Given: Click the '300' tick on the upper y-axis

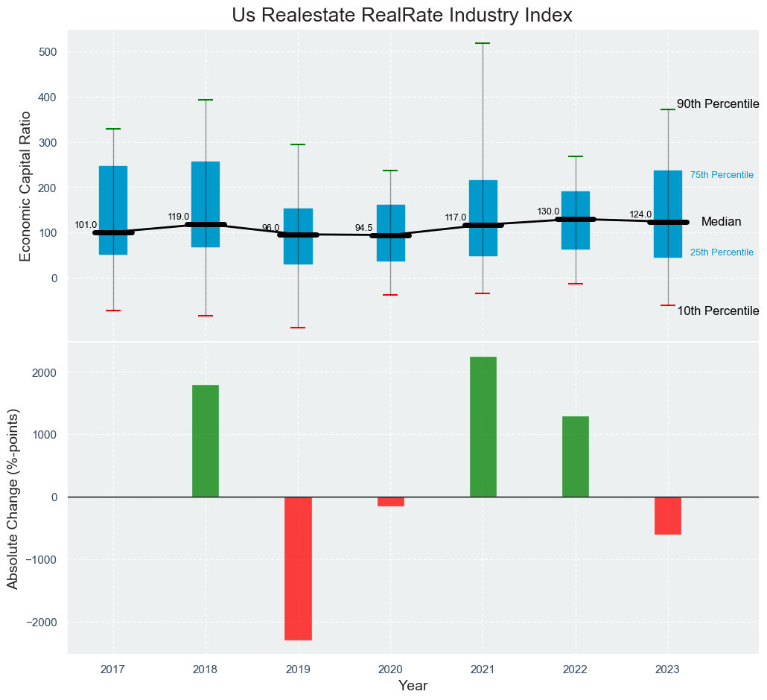Looking at the screenshot, I should click(x=49, y=143).
